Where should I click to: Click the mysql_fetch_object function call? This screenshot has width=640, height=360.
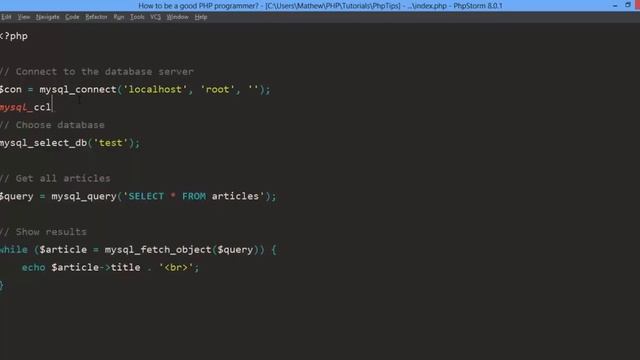[x=158, y=250]
